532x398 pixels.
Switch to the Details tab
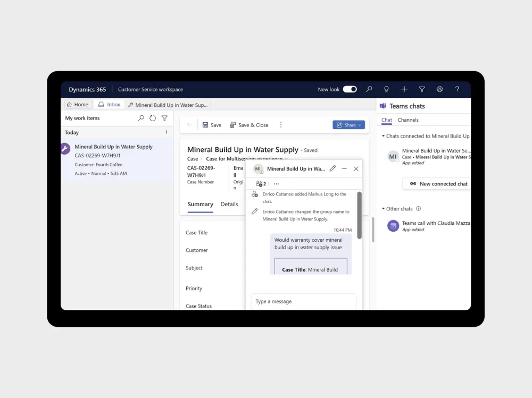pyautogui.click(x=229, y=204)
